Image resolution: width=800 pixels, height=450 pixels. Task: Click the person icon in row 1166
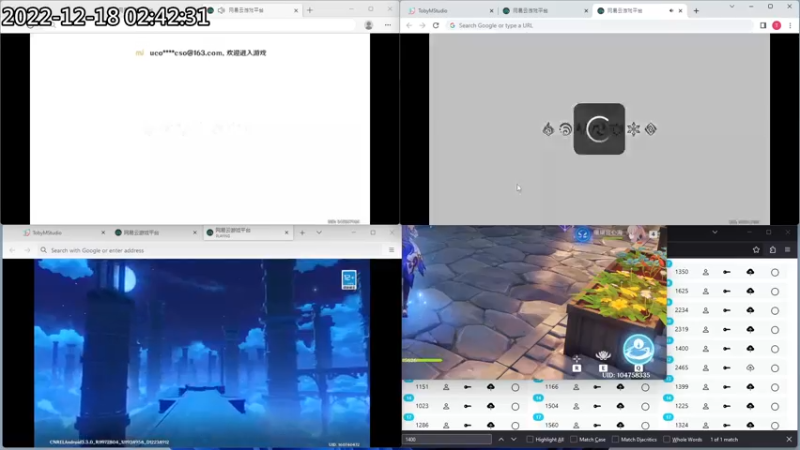point(576,387)
